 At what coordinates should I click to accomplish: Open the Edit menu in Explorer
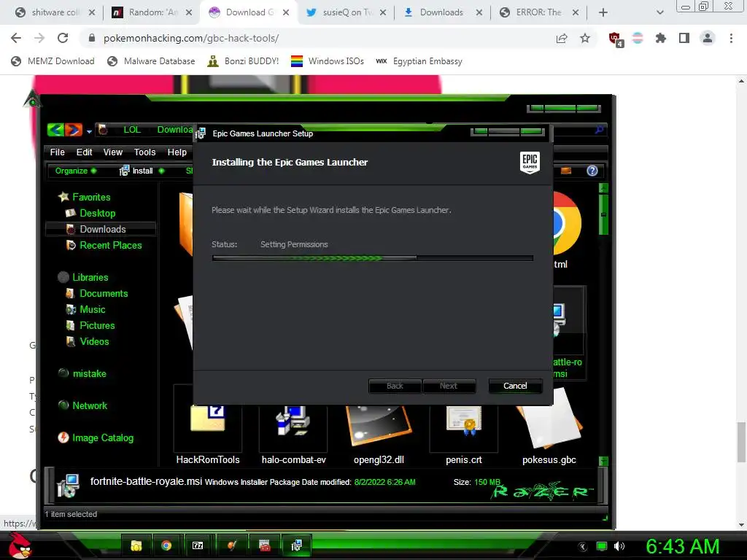(85, 152)
